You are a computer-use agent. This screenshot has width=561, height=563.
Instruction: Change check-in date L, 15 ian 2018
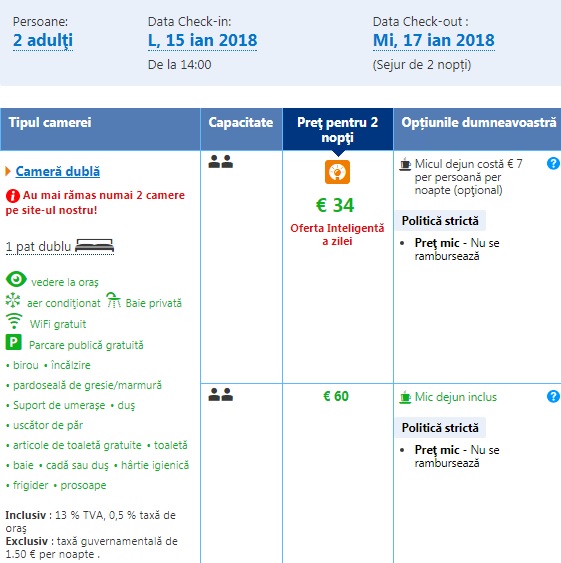[x=203, y=40]
